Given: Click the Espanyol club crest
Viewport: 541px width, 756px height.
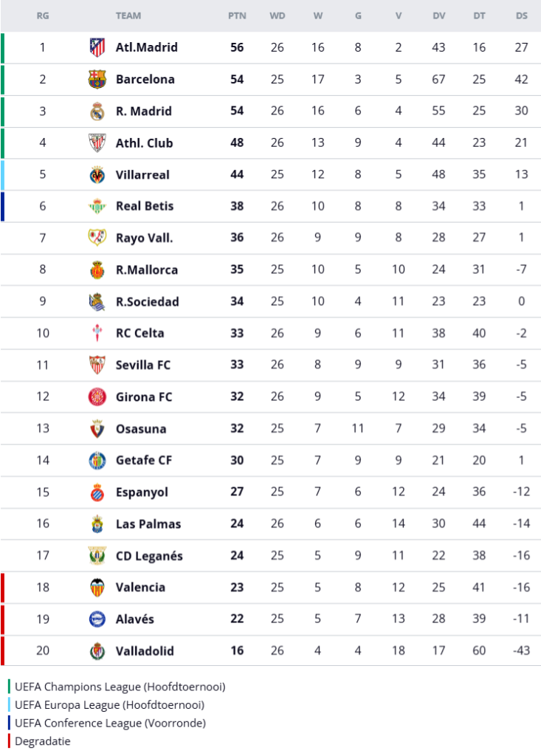Looking at the screenshot, I should point(97,492).
